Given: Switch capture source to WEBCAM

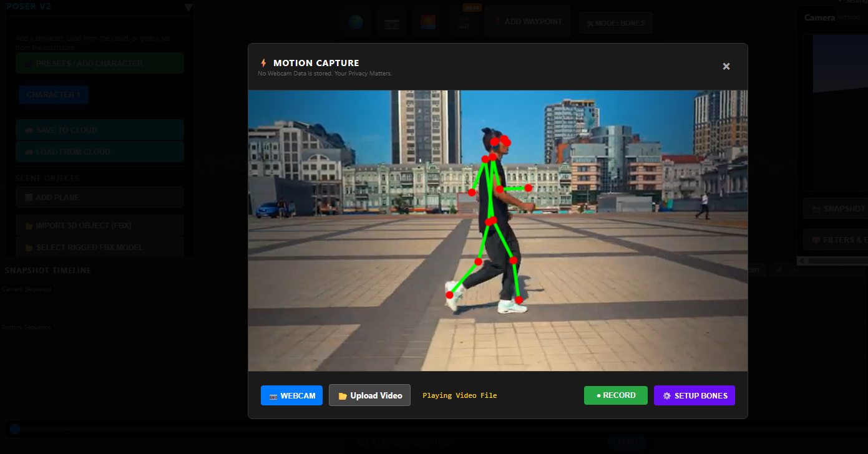Looking at the screenshot, I should (x=291, y=395).
